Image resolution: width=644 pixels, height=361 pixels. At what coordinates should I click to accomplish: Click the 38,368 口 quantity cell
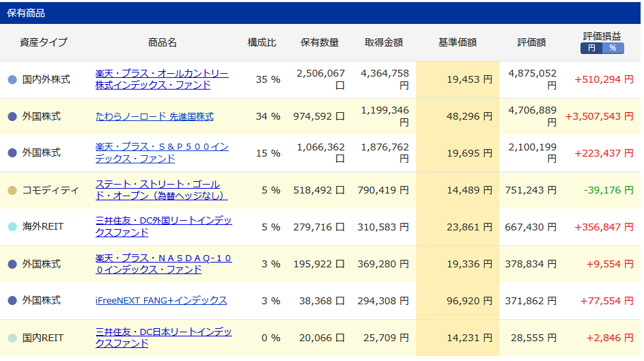pos(322,301)
